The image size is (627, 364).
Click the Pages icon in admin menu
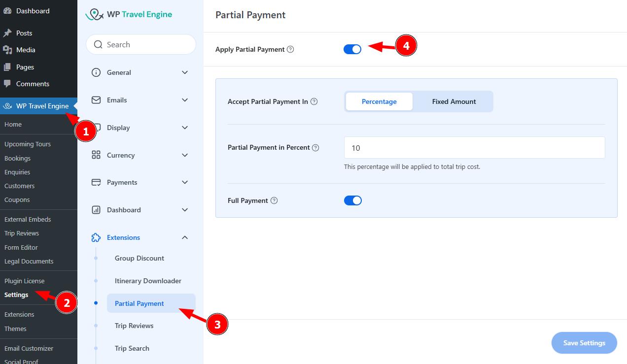click(x=7, y=67)
